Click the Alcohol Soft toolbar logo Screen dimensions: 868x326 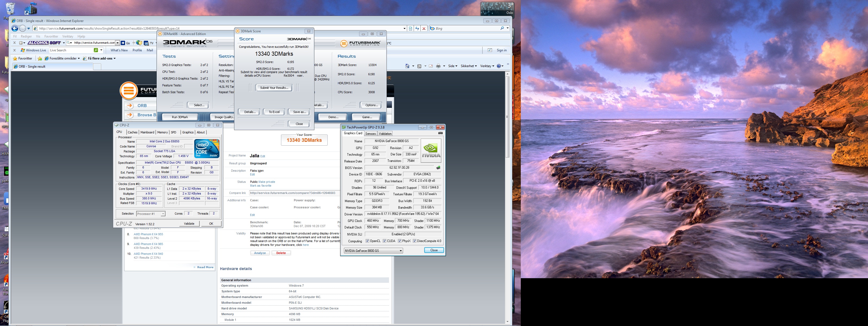[x=44, y=43]
